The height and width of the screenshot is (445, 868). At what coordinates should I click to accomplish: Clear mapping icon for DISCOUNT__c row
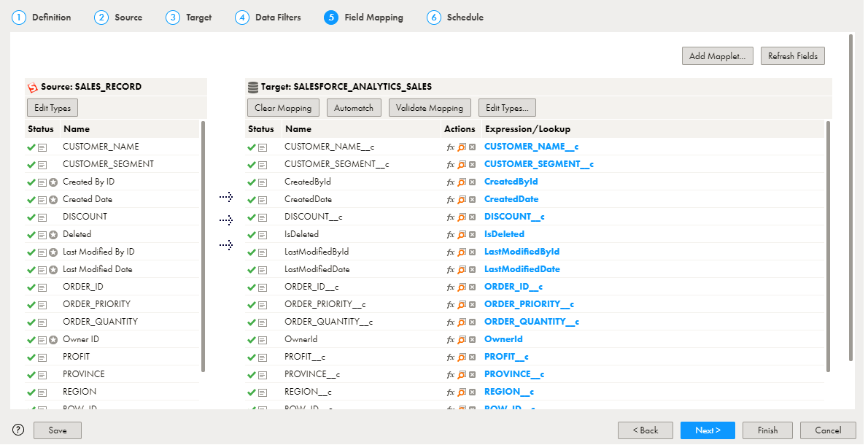(472, 217)
